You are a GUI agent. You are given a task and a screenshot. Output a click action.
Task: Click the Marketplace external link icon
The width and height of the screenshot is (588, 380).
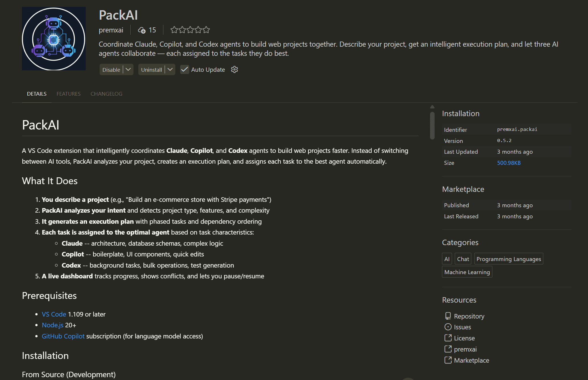tap(448, 360)
